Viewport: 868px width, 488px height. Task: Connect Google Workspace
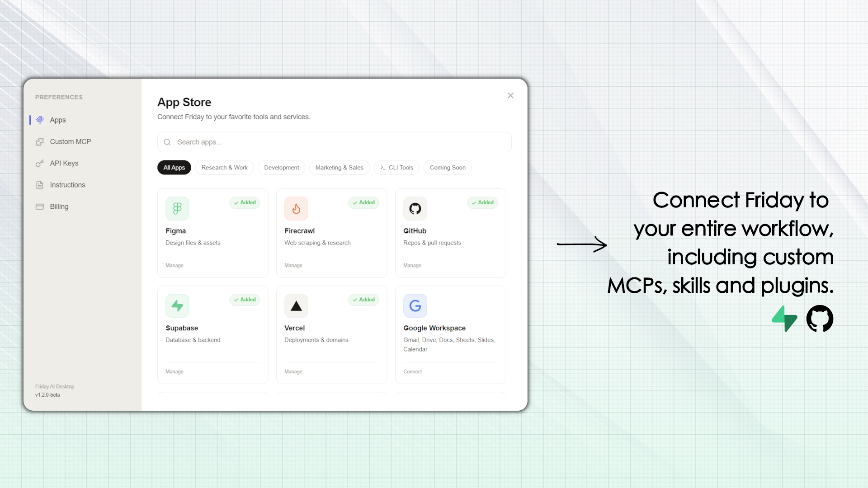(413, 371)
